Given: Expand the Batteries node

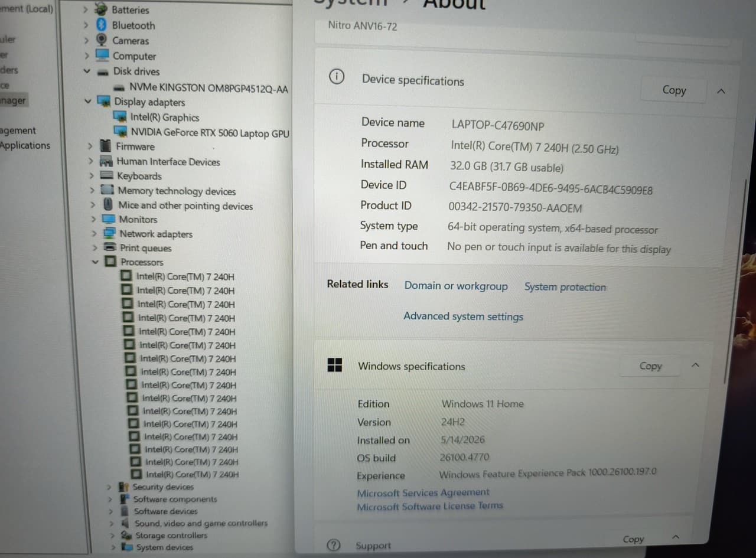Looking at the screenshot, I should coord(85,10).
